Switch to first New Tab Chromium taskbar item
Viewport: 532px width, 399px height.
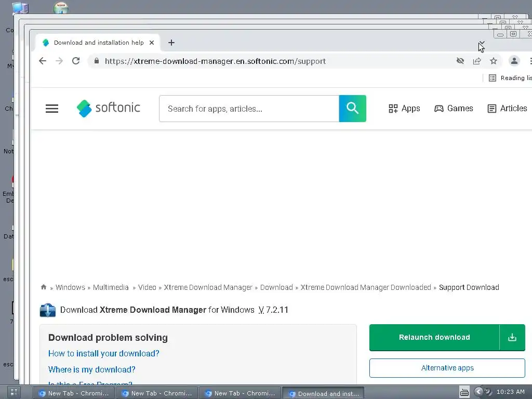pyautogui.click(x=74, y=393)
